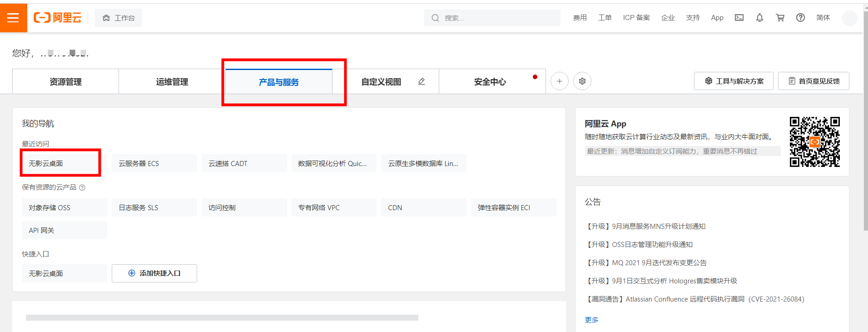This screenshot has width=868, height=332.
Task: Open the shopping cart icon
Action: click(x=780, y=18)
